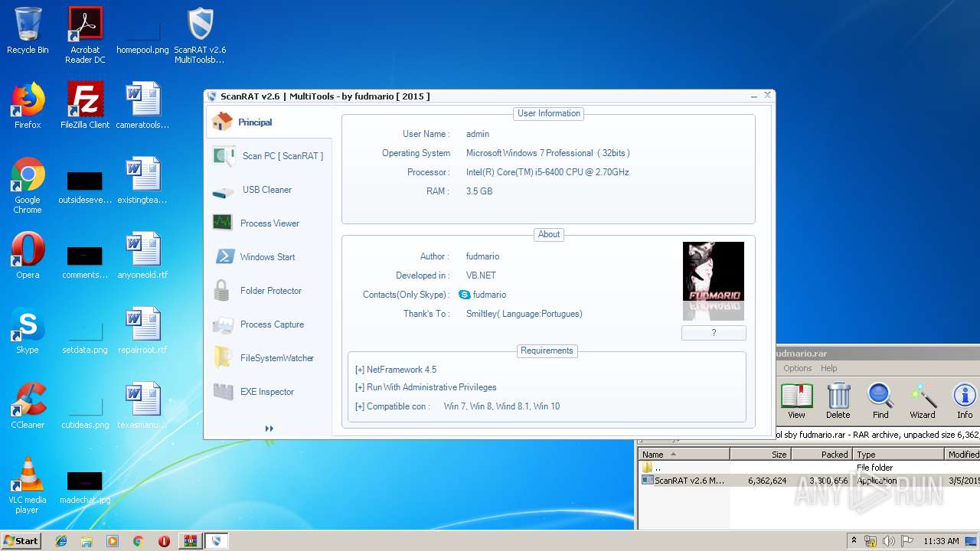The height and width of the screenshot is (551, 980).
Task: Select ScanRAT v2.6 file row in WinRAR
Action: pyautogui.click(x=808, y=481)
